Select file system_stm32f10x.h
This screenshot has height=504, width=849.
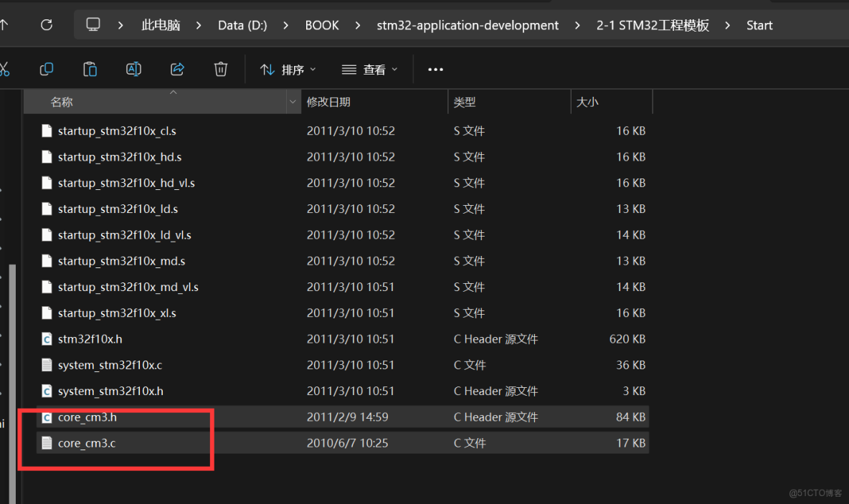click(x=110, y=391)
